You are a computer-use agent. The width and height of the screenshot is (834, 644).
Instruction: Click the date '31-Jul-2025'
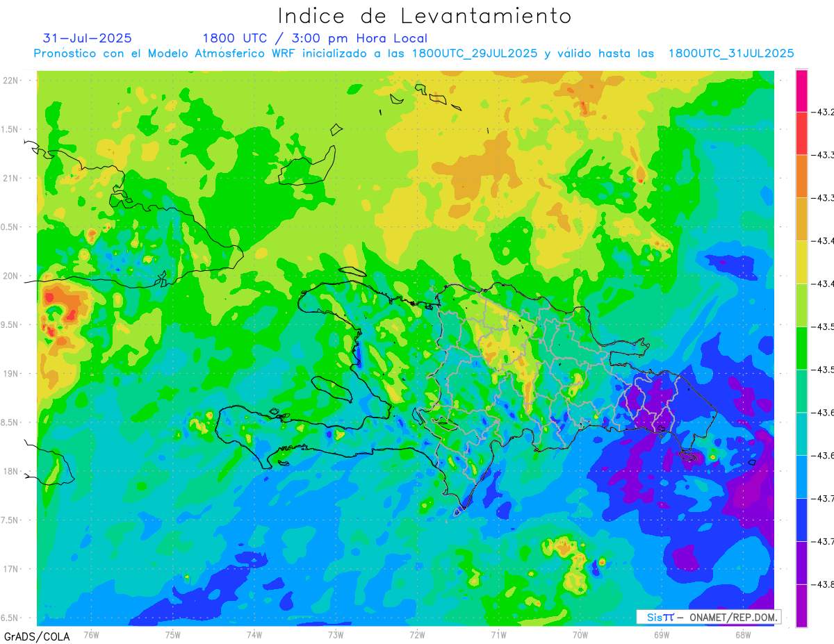88,38
